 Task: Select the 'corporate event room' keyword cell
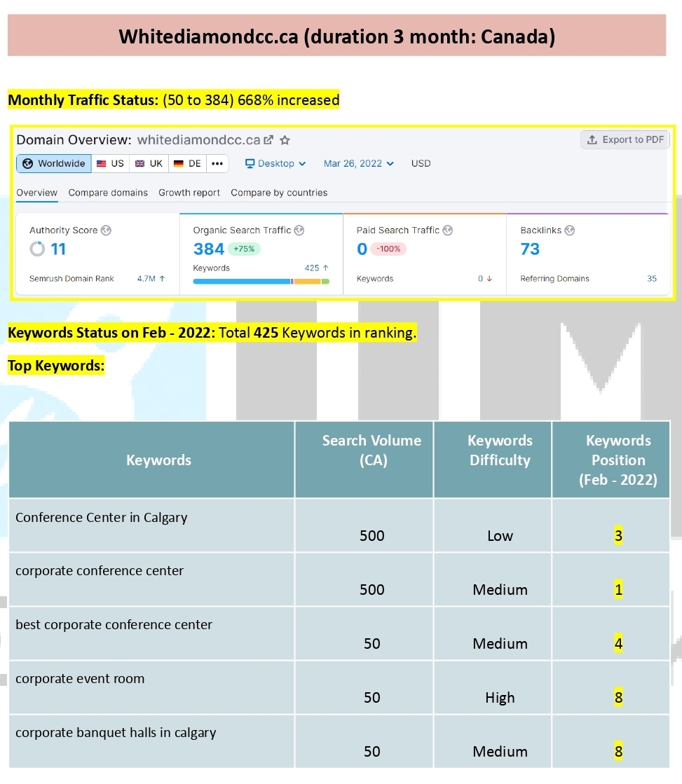pos(151,687)
